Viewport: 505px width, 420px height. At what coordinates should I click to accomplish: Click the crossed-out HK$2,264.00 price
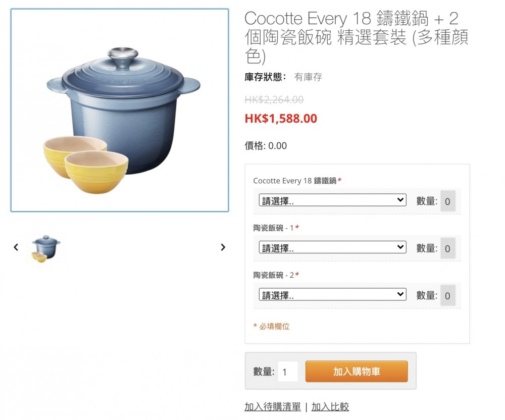tap(274, 99)
